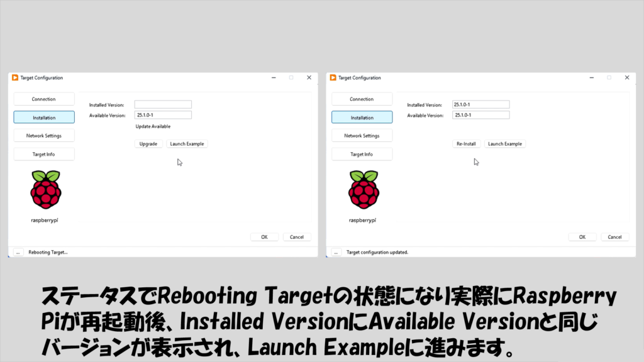Close the left Target Configuration window
This screenshot has height=362, width=644.
click(x=309, y=77)
